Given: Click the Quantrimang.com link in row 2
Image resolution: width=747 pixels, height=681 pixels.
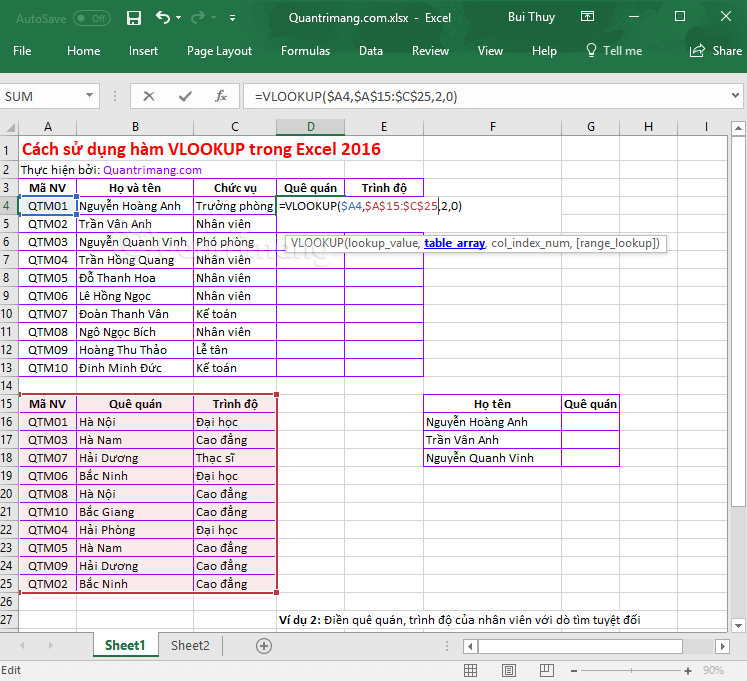Looking at the screenshot, I should (x=152, y=170).
